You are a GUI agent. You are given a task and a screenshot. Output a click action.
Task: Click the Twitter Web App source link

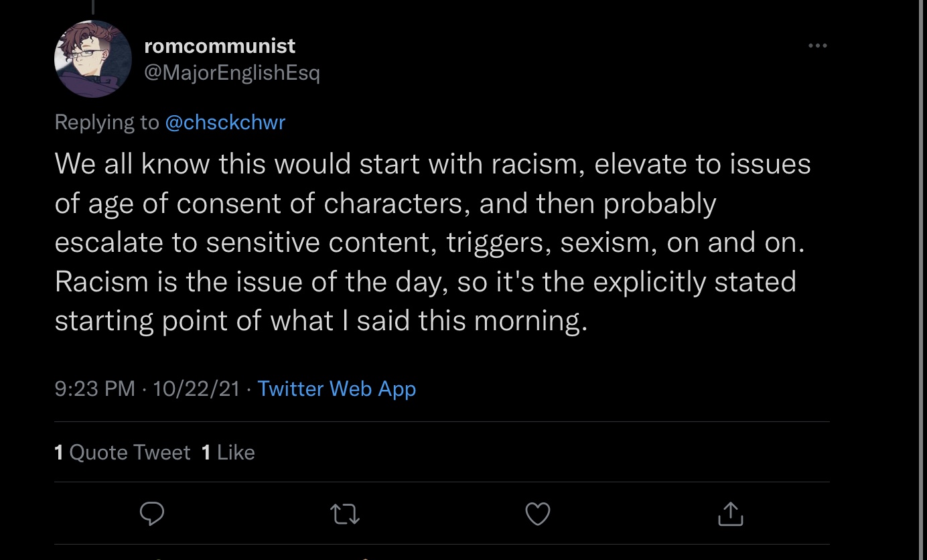pyautogui.click(x=336, y=389)
